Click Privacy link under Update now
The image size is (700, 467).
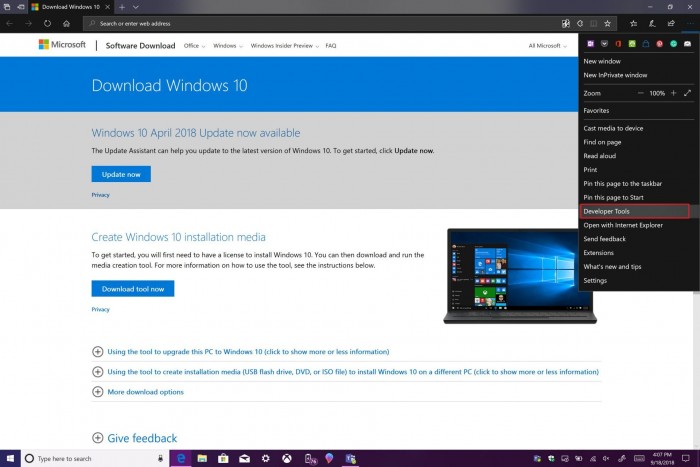click(x=100, y=195)
